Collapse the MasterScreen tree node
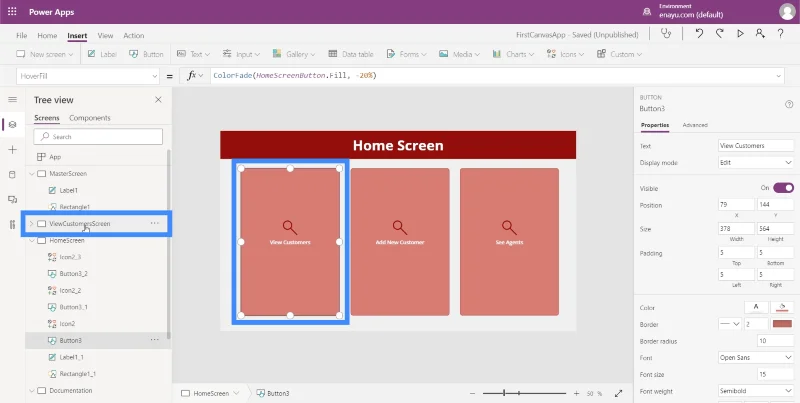800x403 pixels. click(x=32, y=174)
